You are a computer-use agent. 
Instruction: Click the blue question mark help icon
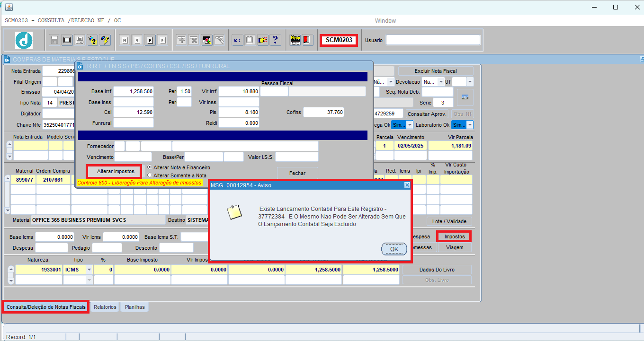coord(276,40)
